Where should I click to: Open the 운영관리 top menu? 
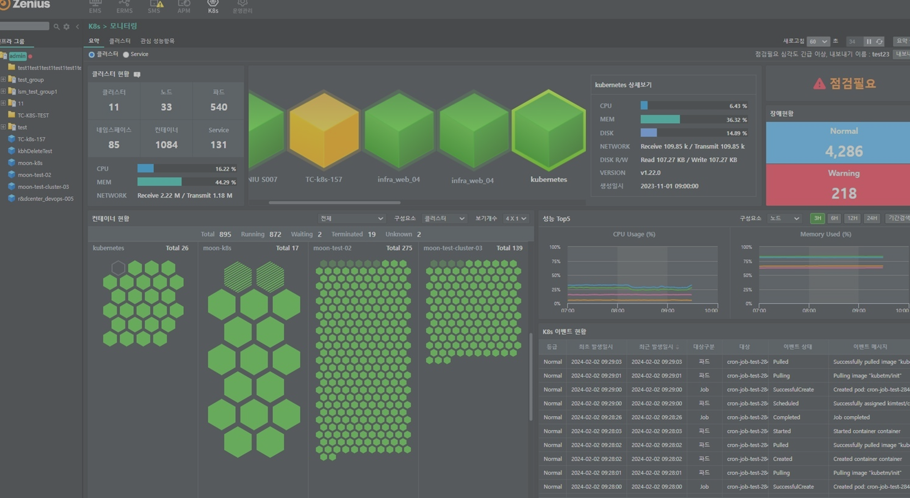point(242,6)
